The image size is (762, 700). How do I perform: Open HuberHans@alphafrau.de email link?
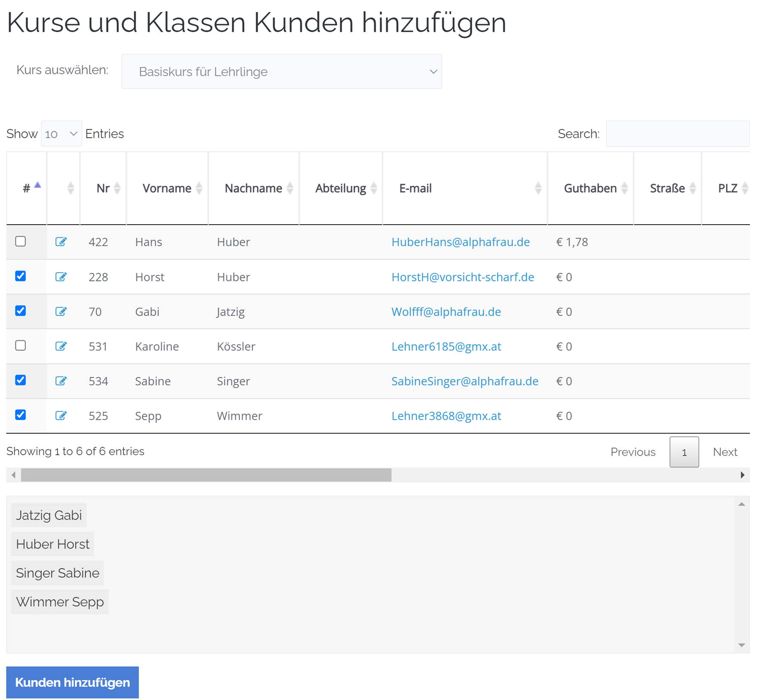(x=460, y=242)
